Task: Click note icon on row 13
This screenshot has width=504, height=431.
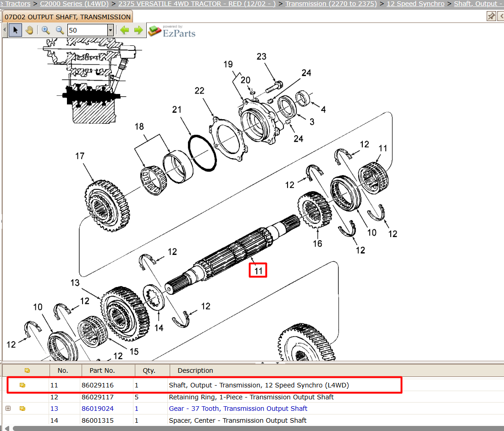Action: [x=22, y=409]
